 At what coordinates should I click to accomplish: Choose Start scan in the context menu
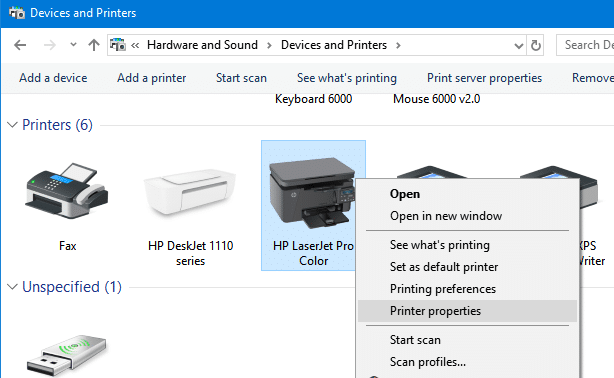(468, 340)
